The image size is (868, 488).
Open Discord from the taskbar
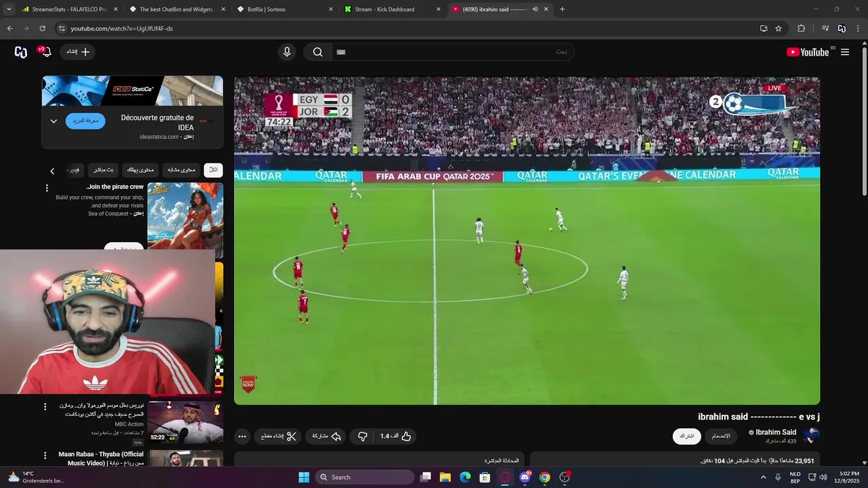coord(525,477)
